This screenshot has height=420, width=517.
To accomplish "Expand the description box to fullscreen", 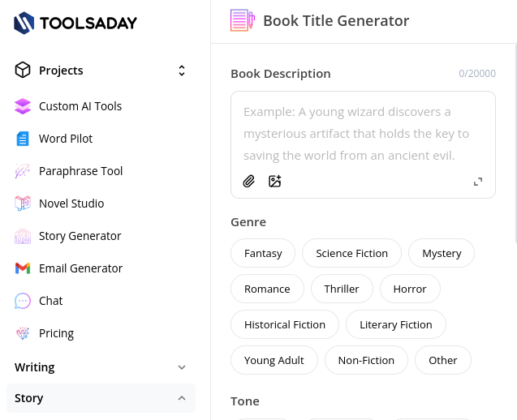I will tap(478, 182).
